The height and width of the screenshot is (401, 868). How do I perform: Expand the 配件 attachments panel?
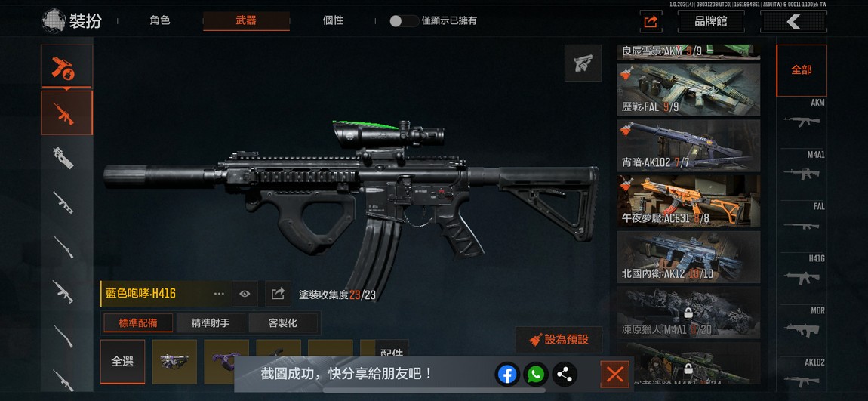tap(392, 352)
